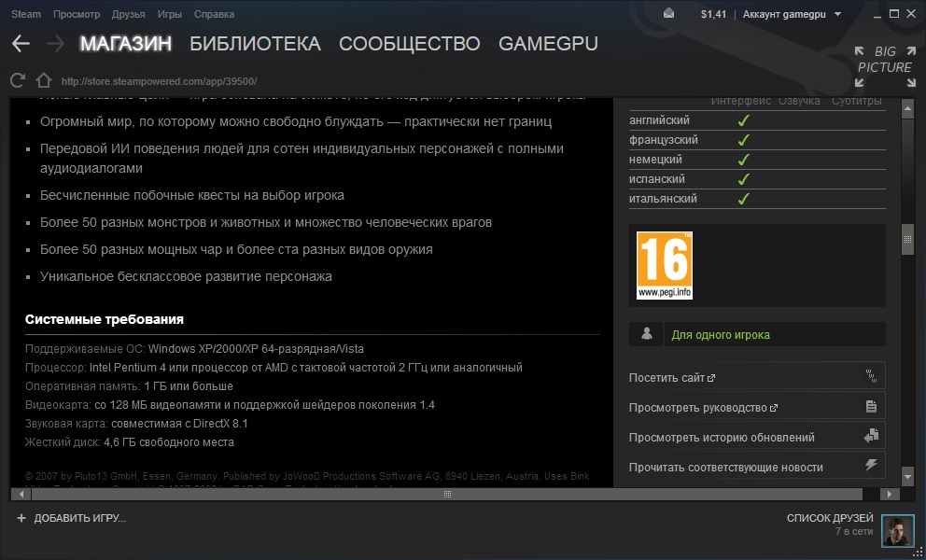Click the related news lightning icon
The image size is (926, 560).
tap(871, 465)
